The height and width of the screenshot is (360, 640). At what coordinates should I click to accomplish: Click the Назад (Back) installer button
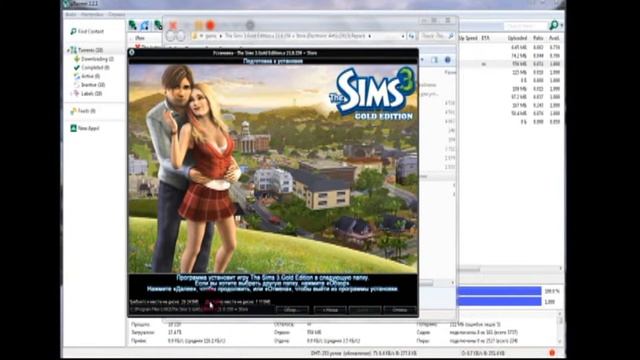coord(330,310)
